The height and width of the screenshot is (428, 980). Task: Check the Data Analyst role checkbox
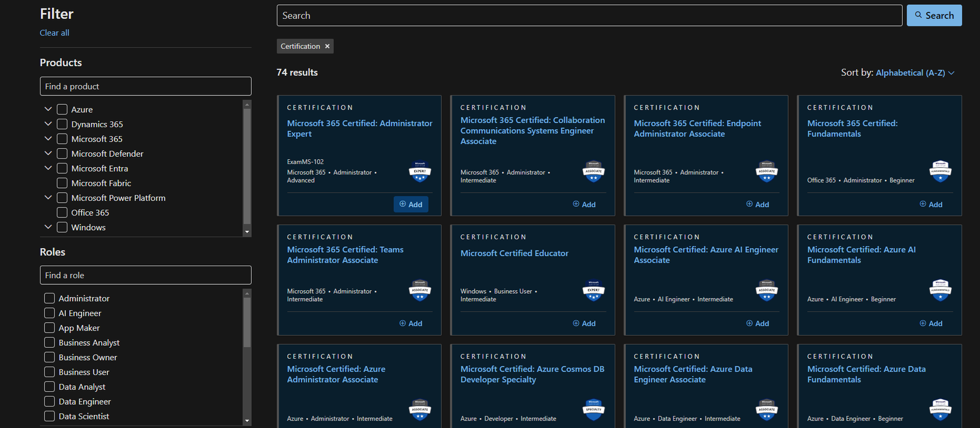(x=50, y=387)
